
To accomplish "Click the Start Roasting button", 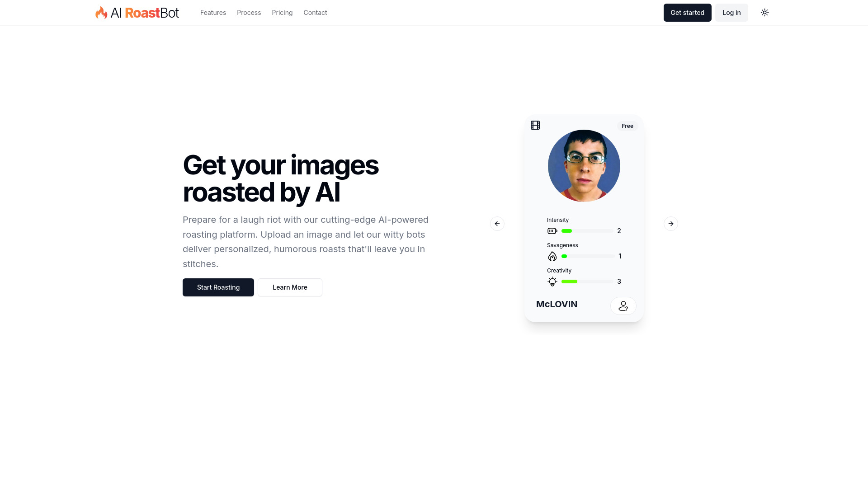I will point(218,287).
